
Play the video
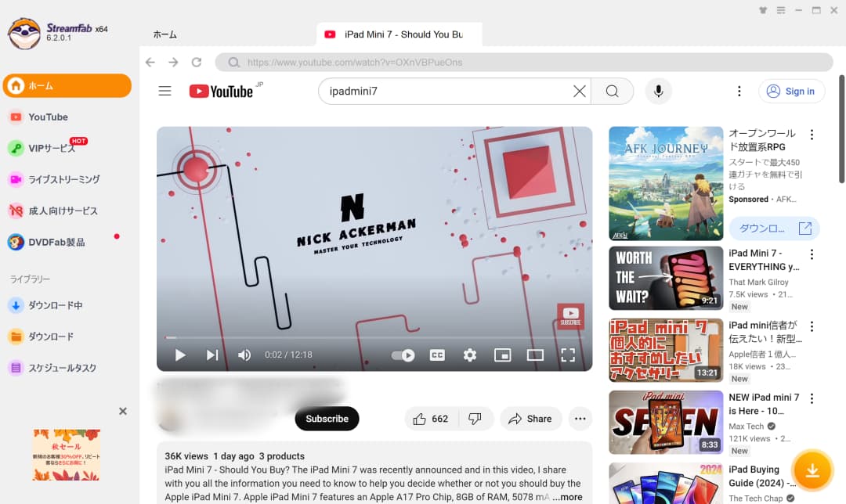[180, 355]
